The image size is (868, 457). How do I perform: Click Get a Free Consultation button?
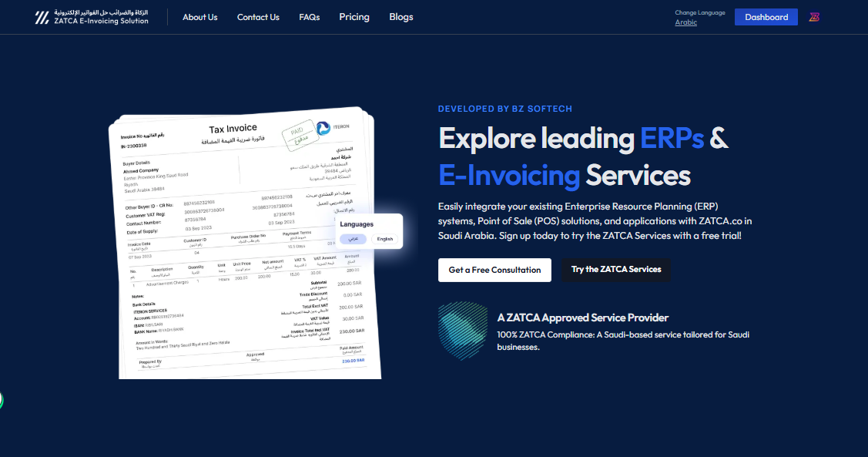[494, 270]
